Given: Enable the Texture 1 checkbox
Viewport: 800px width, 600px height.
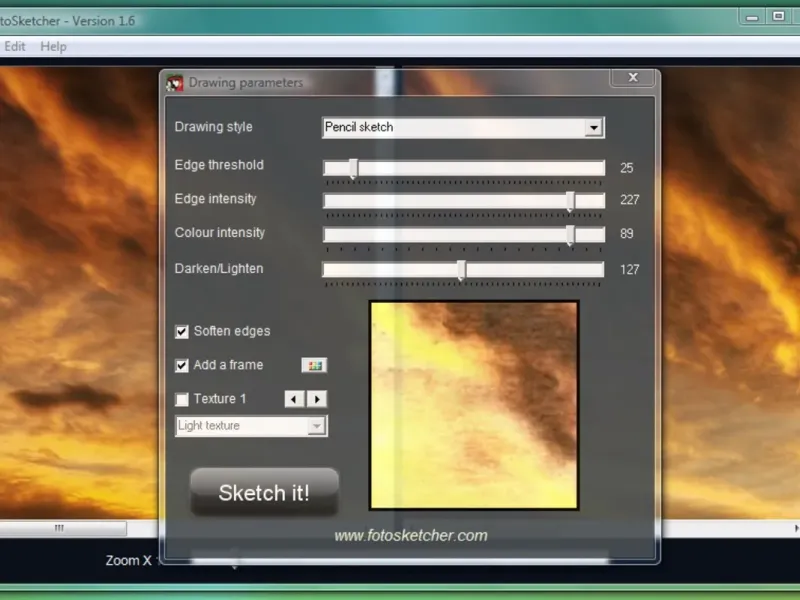Looking at the screenshot, I should tap(182, 399).
